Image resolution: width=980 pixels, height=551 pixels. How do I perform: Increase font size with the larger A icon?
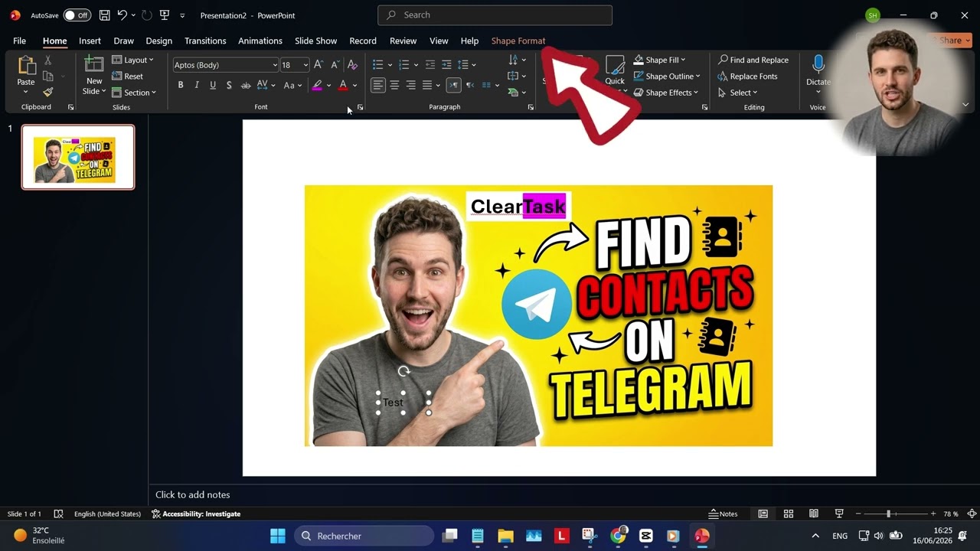click(318, 65)
